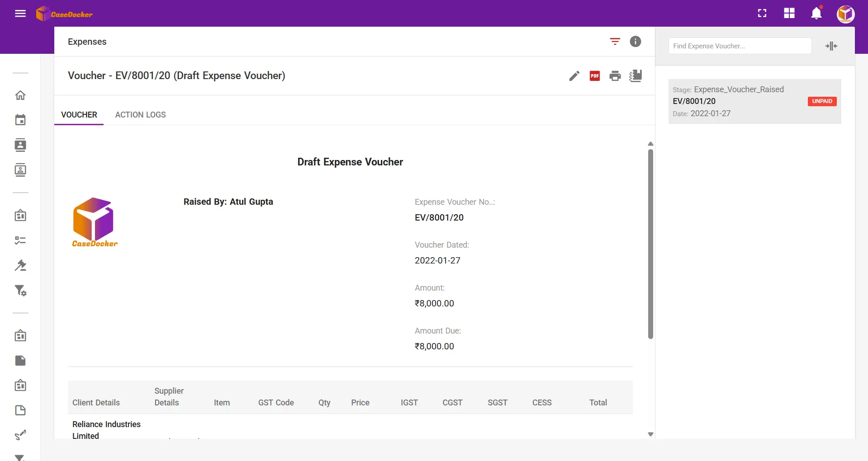Toggle fullscreen mode icon
Image resolution: width=868 pixels, height=461 pixels.
[762, 14]
